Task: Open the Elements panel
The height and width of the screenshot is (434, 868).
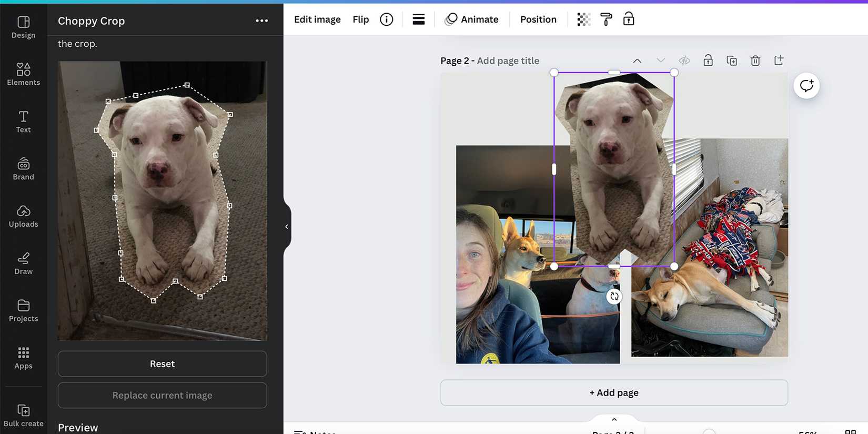Action: [23, 74]
